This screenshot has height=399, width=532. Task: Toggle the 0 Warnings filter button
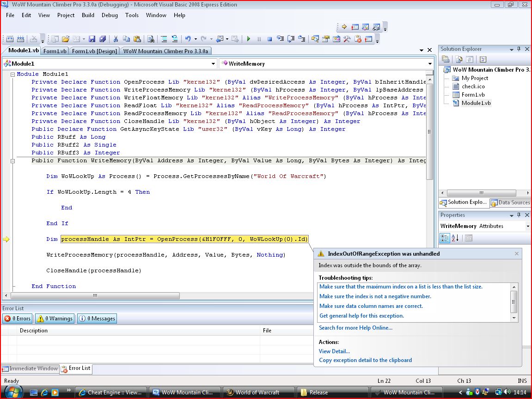(x=55, y=319)
